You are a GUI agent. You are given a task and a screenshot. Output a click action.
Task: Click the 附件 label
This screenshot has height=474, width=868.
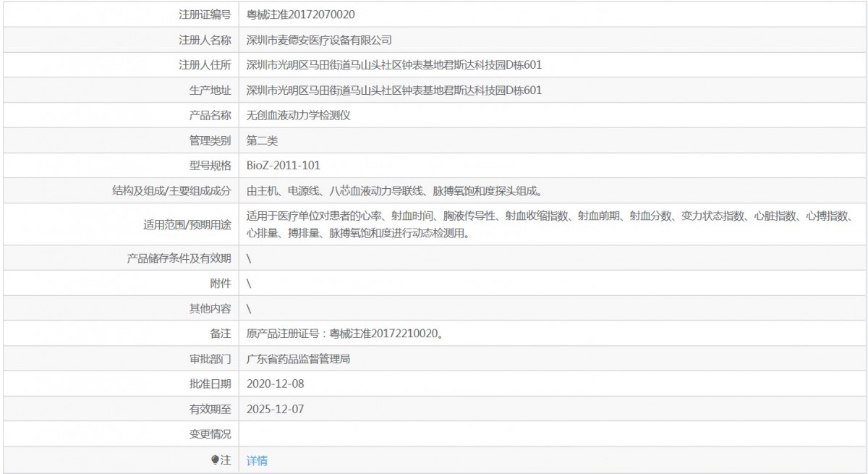pos(221,283)
